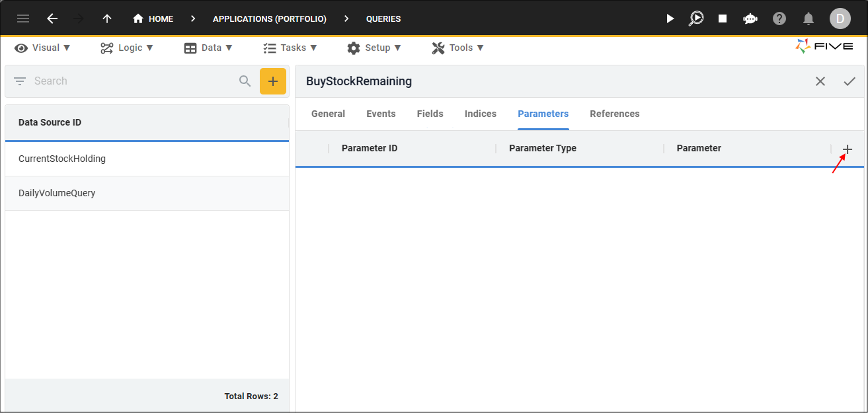Select the DailyVolumeQuery row
This screenshot has height=413, width=868.
pyautogui.click(x=147, y=194)
